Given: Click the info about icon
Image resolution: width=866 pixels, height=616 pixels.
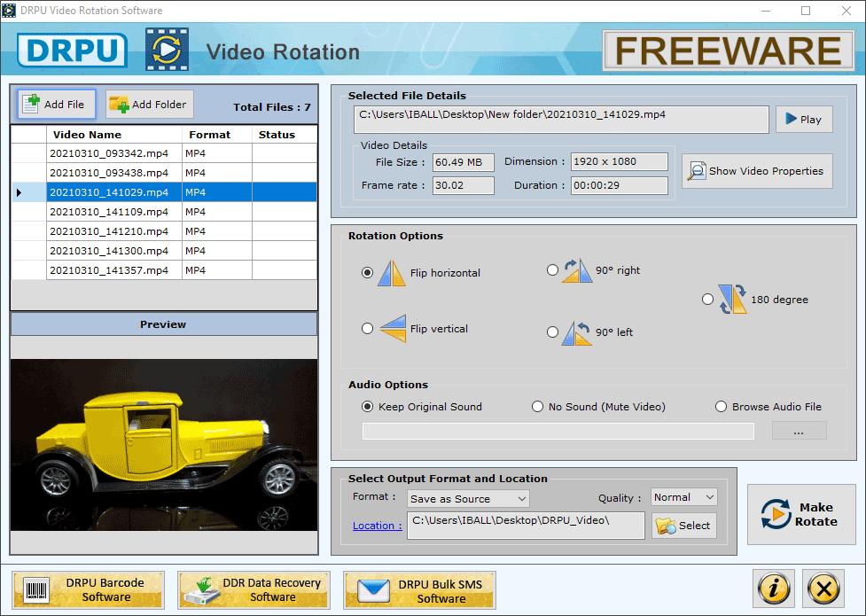Looking at the screenshot, I should click(x=773, y=589).
